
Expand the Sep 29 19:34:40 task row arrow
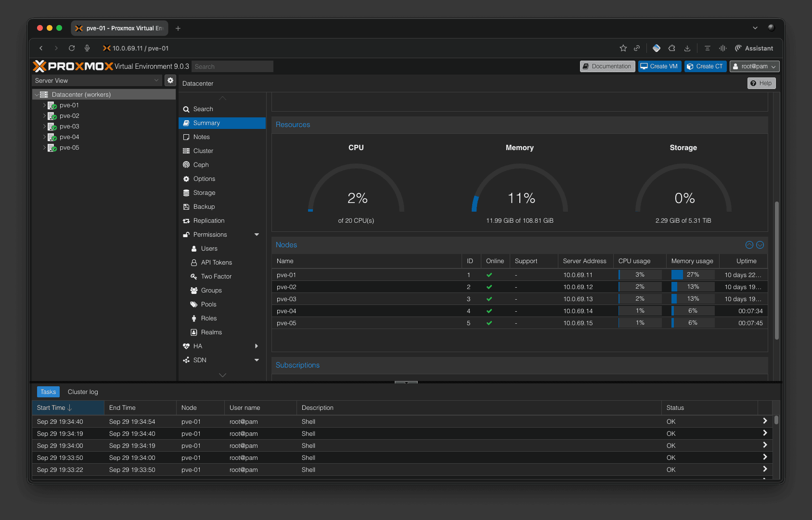(765, 421)
